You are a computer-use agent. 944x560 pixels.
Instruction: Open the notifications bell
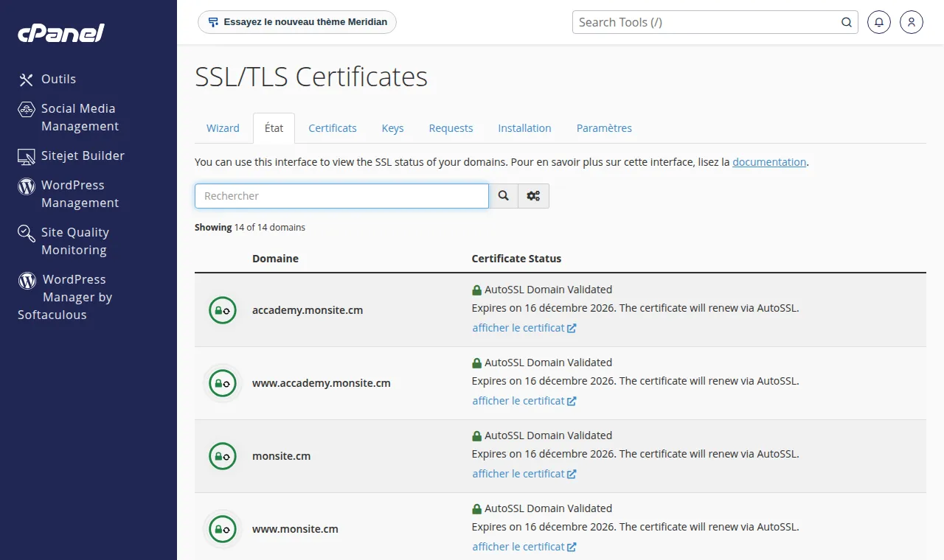point(879,22)
